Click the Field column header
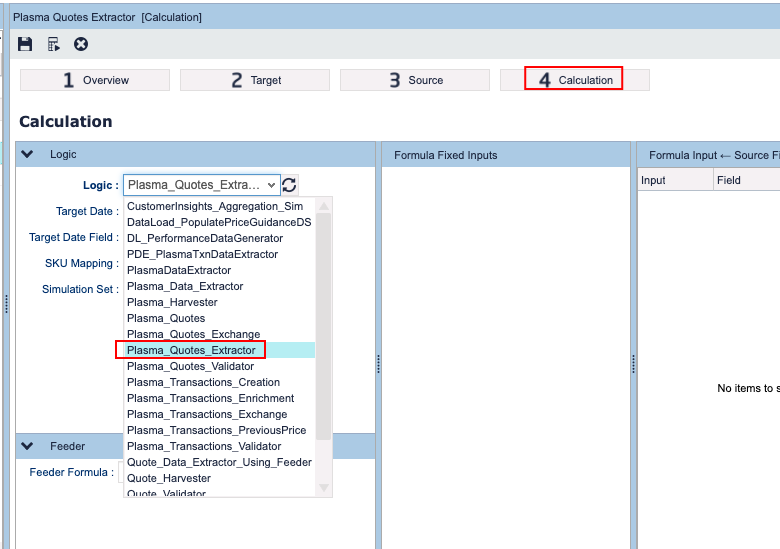 pyautogui.click(x=729, y=180)
